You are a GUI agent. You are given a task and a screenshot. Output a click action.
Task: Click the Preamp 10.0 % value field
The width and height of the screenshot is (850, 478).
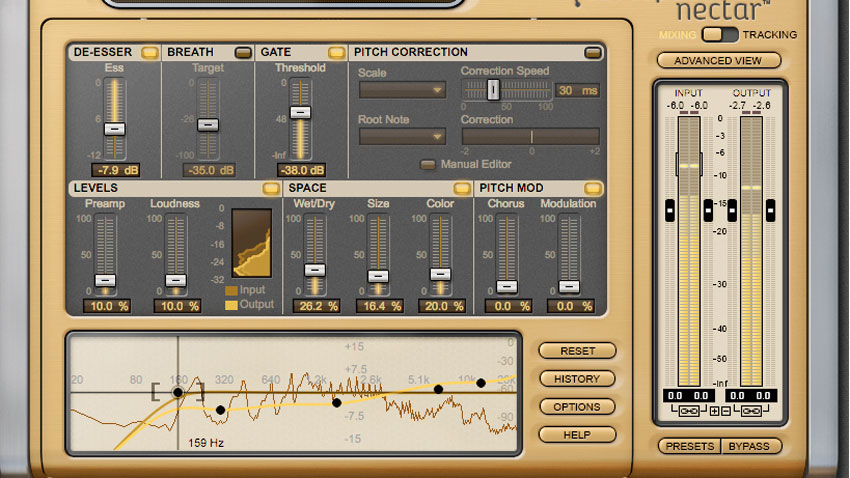point(107,306)
